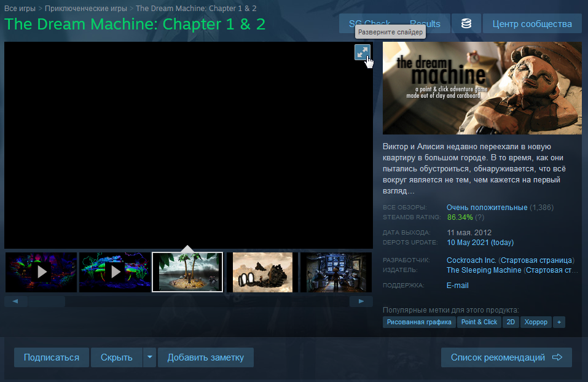Click the Dream Machine header capsule image
Screen dimensions: 588x382
click(482, 88)
